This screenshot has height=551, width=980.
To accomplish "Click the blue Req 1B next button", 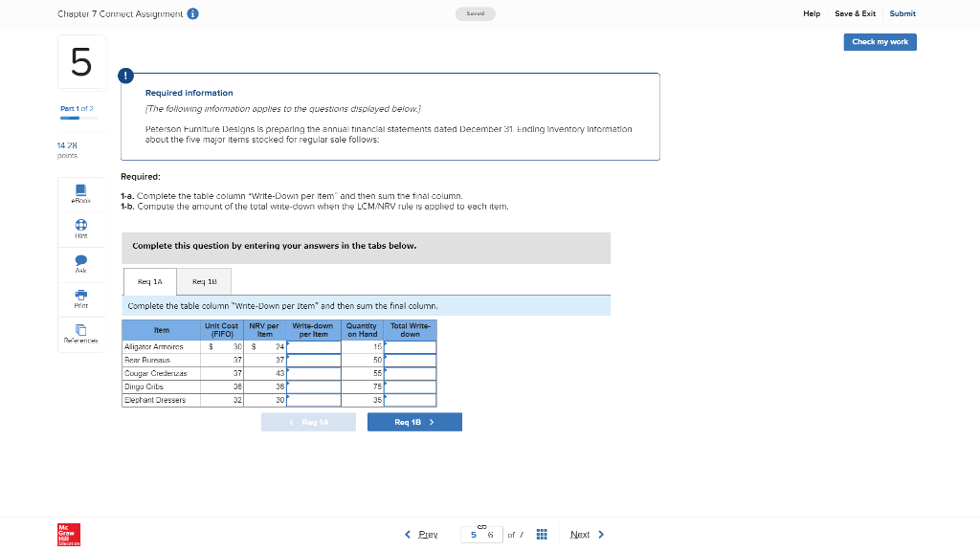I will (x=414, y=422).
